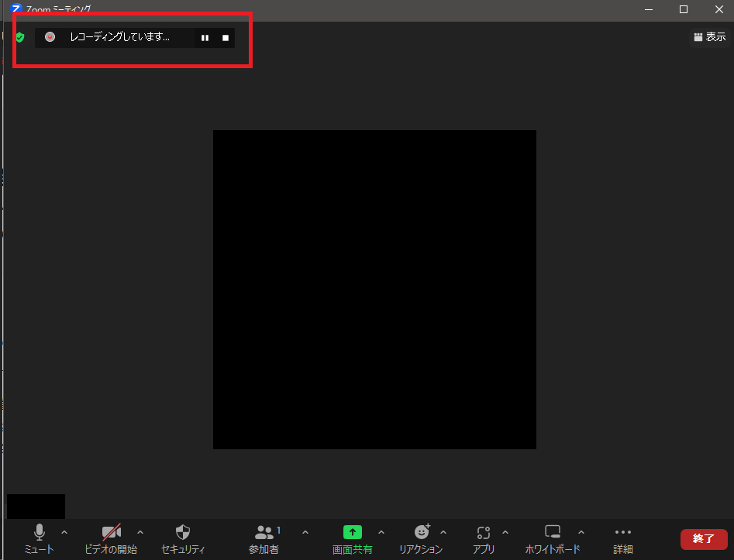Click the green Share Screen (画面共有) icon

pyautogui.click(x=352, y=533)
